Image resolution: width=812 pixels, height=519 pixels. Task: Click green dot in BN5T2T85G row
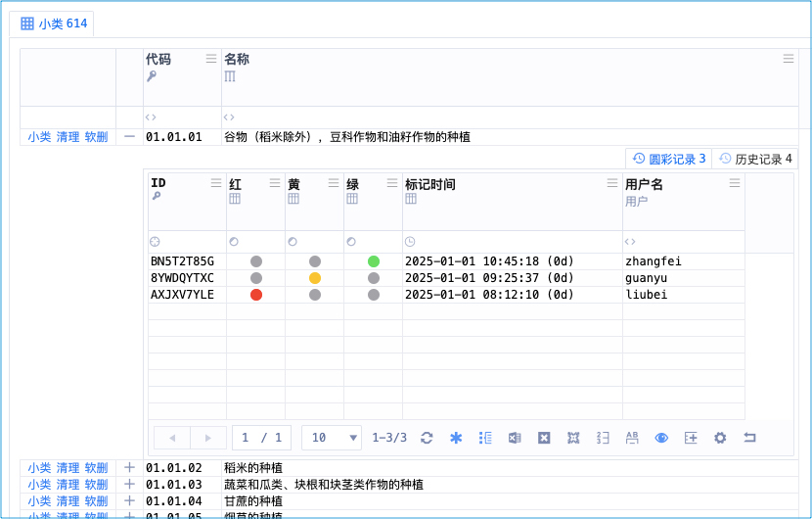click(374, 261)
